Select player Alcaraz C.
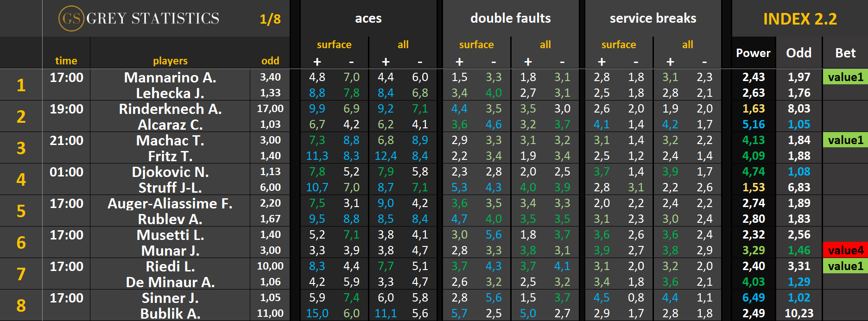Viewport: 868px width, 321px height. coord(170,125)
